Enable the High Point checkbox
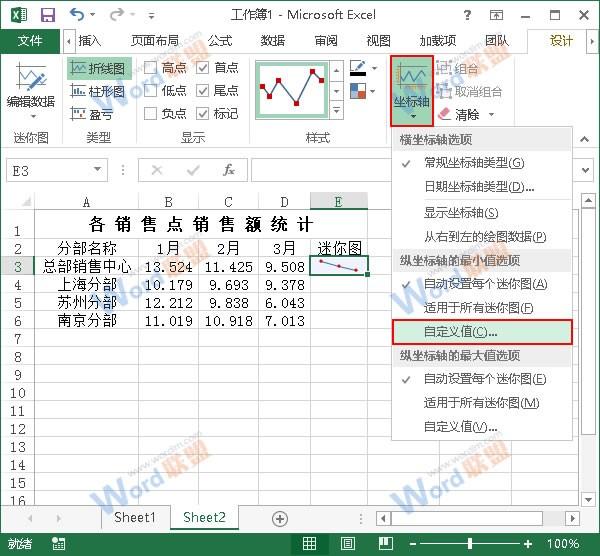 [x=150, y=68]
